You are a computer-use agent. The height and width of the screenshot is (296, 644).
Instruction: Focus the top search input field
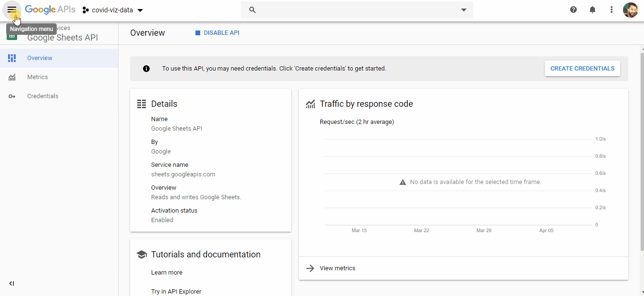(x=357, y=10)
